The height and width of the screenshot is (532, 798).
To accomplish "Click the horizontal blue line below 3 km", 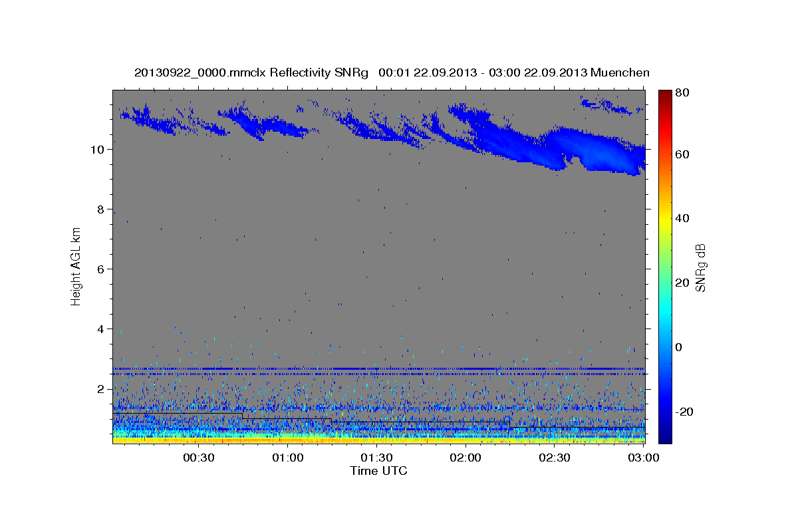I will [378, 368].
